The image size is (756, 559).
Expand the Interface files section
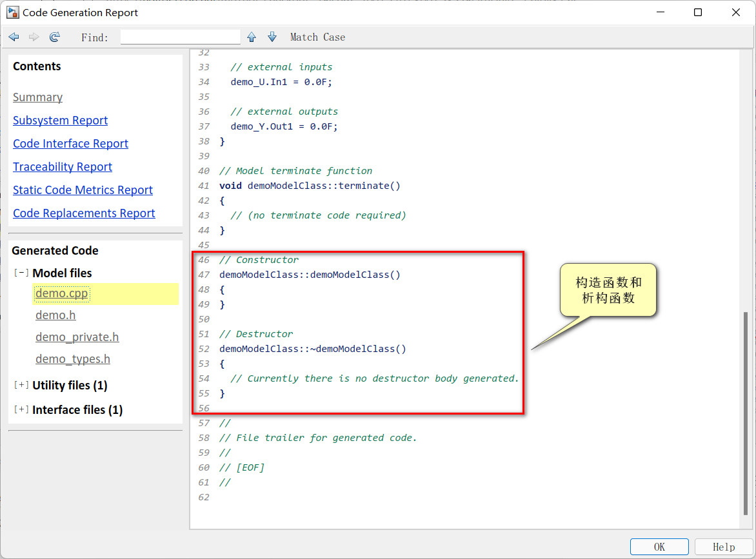(x=21, y=409)
